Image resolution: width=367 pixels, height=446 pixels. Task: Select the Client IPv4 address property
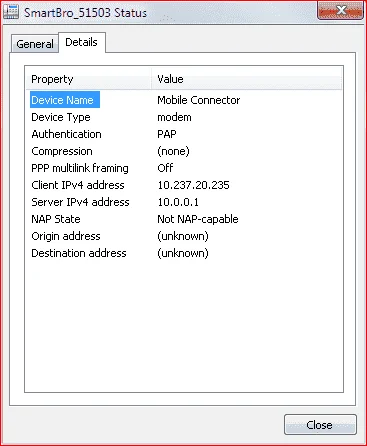coord(78,185)
